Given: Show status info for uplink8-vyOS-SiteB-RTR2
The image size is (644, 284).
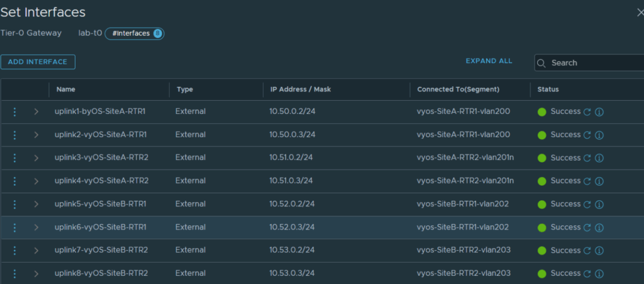Looking at the screenshot, I should coord(599,273).
